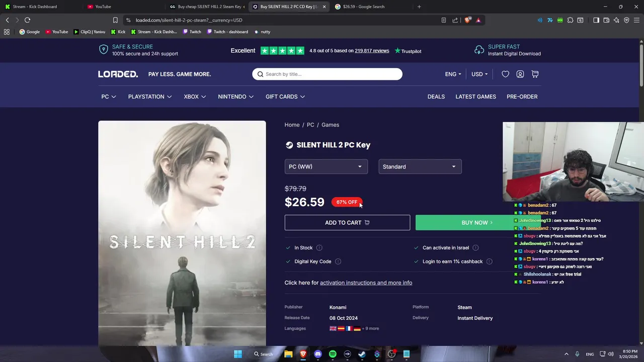Open the Twitch - dashboard bookmark
The height and width of the screenshot is (362, 644).
coord(227,32)
